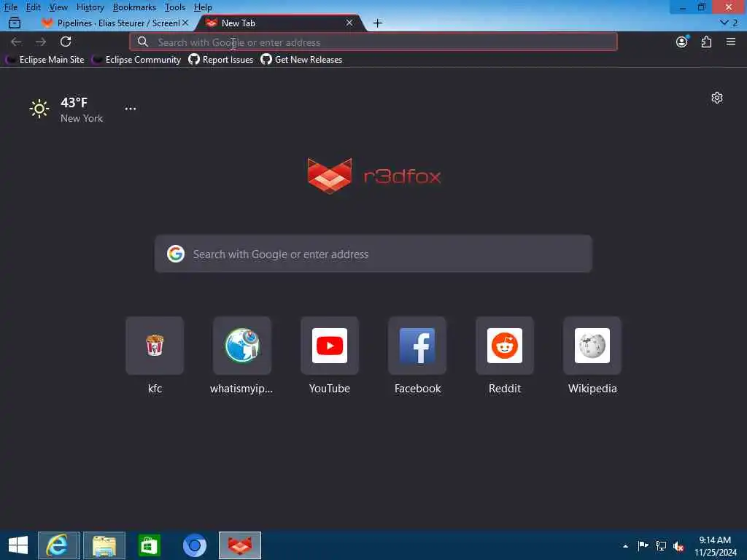Viewport: 747px width, 560px height.
Task: Click r3dfox icon in taskbar
Action: (x=239, y=545)
